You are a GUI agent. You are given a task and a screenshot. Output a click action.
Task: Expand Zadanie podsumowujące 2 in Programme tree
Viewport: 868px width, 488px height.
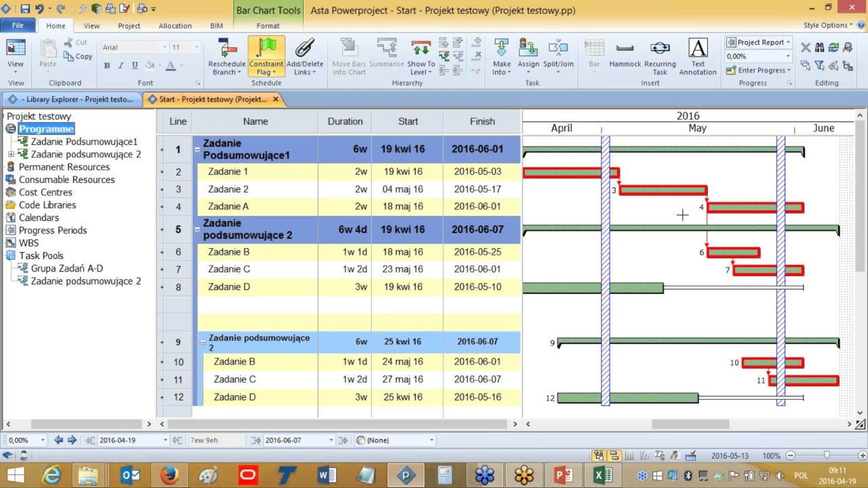(11, 155)
